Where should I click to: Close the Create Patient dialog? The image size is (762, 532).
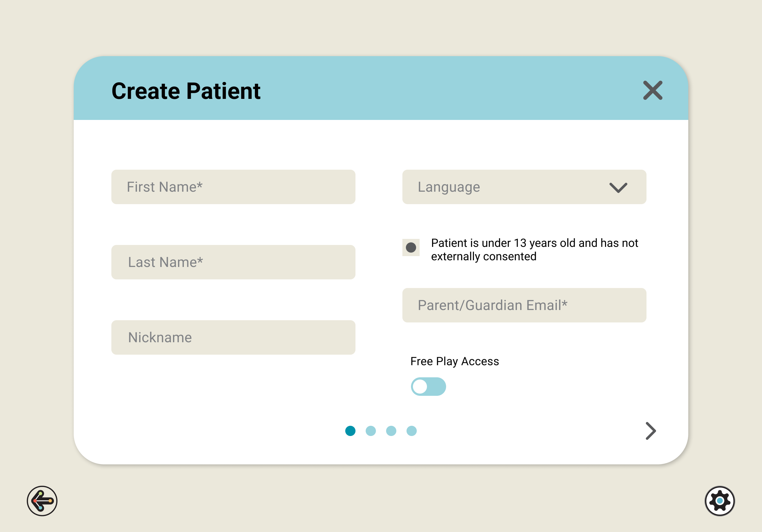pyautogui.click(x=653, y=90)
